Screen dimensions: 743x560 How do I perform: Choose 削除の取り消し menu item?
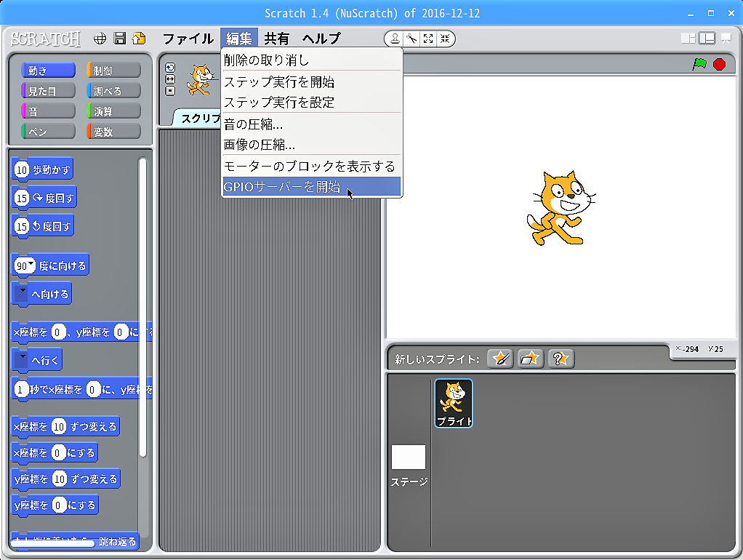pyautogui.click(x=312, y=60)
